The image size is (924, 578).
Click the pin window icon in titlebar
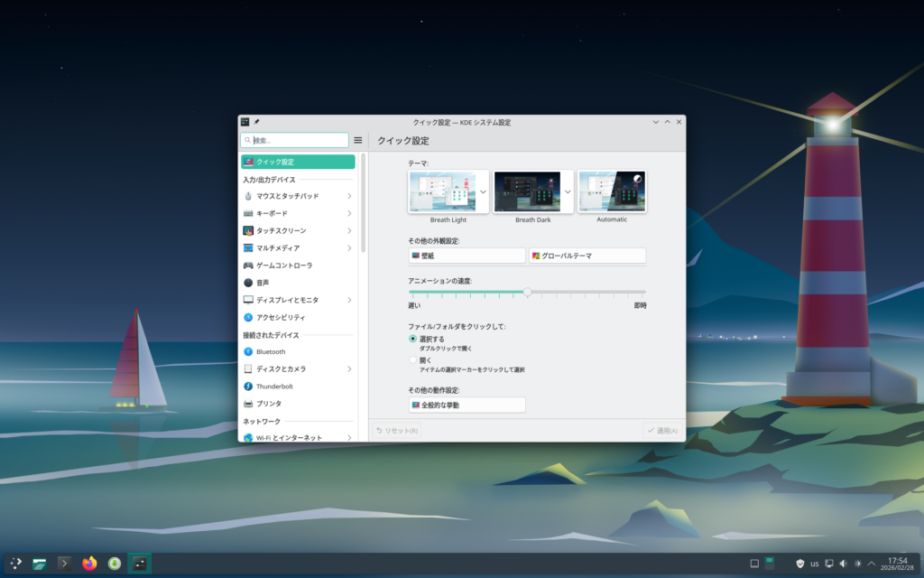coord(256,122)
